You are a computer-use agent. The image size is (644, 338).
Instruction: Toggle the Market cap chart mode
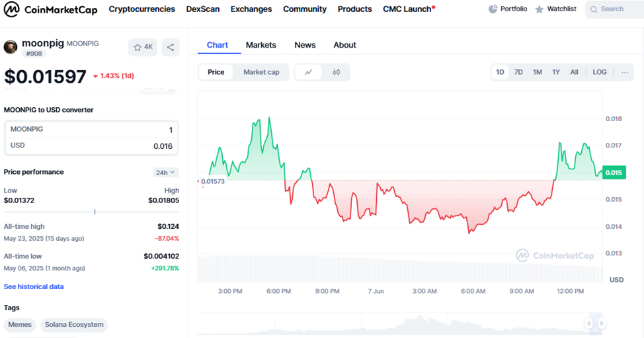261,72
